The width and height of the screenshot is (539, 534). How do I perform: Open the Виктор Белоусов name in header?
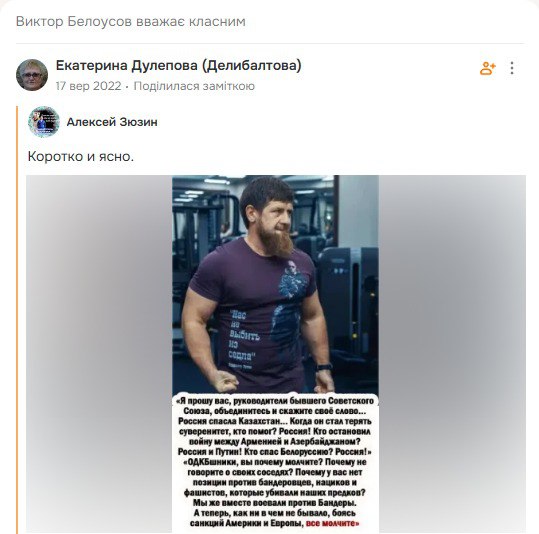74,21
